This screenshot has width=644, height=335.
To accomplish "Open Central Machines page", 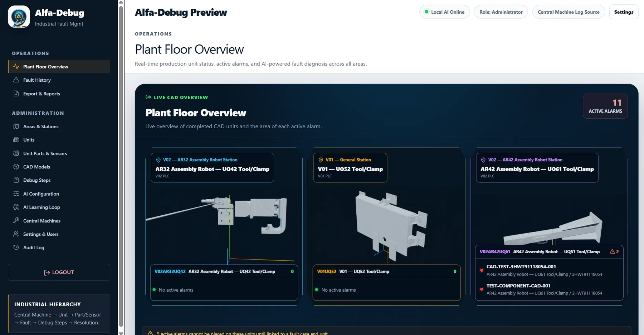I will pyautogui.click(x=59, y=221).
